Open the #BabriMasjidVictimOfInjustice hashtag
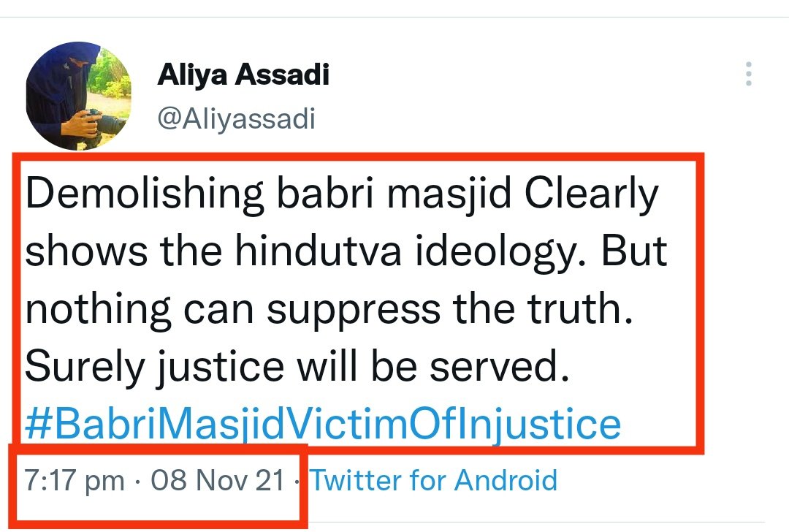This screenshot has height=532, width=789. coord(323,422)
